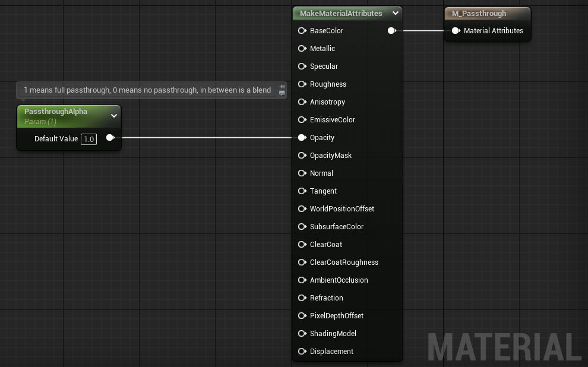The image size is (588, 367).
Task: Click the Opacity input pin
Action: 302,137
